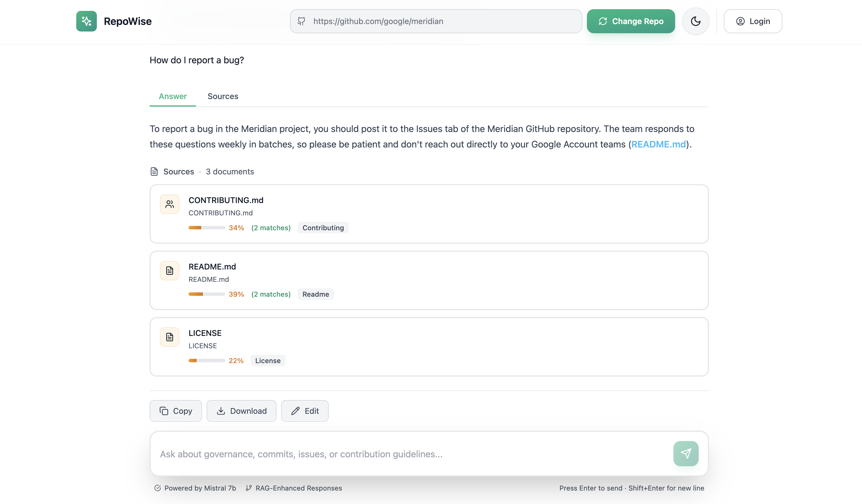Screen dimensions: 862x504
Task: Open the README.md link in the answer
Action: tap(659, 144)
